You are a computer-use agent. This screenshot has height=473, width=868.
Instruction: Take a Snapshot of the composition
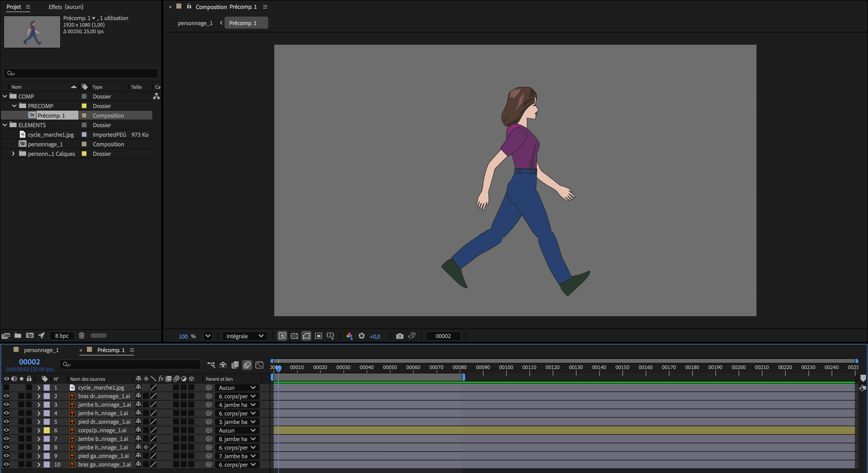click(x=400, y=336)
